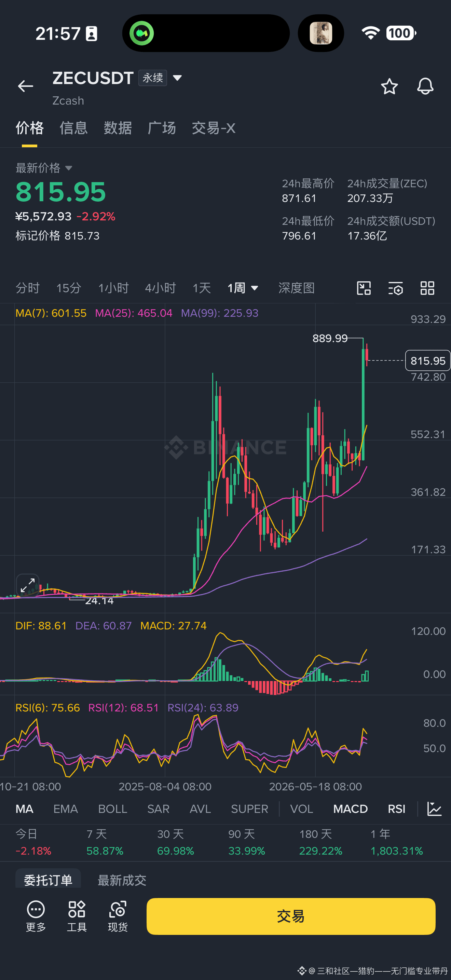
Task: Tap the green app icon in Dynamic Island
Action: click(142, 33)
